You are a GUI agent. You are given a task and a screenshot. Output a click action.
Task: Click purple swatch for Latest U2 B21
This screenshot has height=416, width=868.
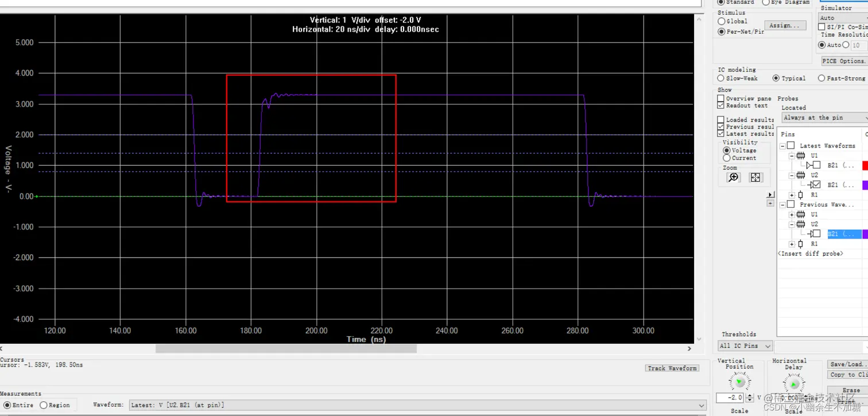coord(865,185)
